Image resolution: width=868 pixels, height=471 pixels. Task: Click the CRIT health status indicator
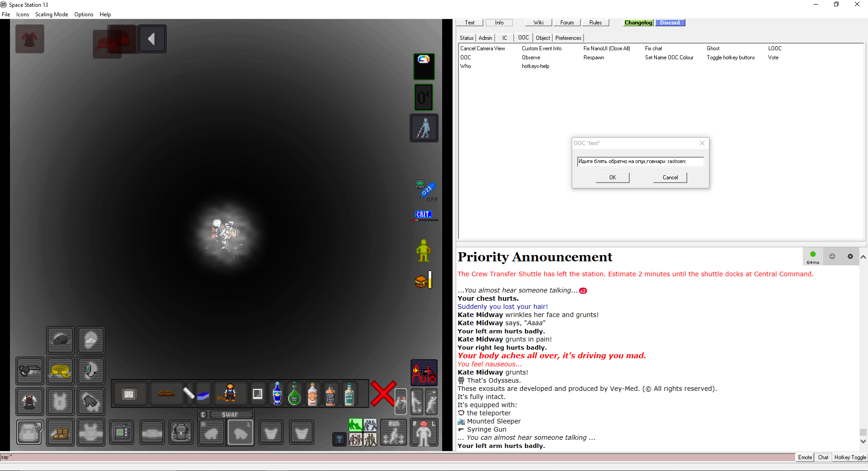coord(424,215)
